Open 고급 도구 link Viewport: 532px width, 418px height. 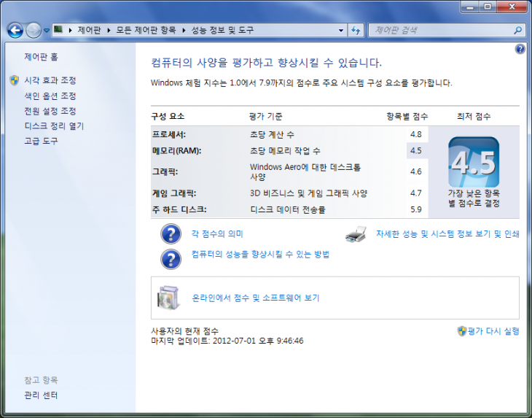(x=41, y=141)
